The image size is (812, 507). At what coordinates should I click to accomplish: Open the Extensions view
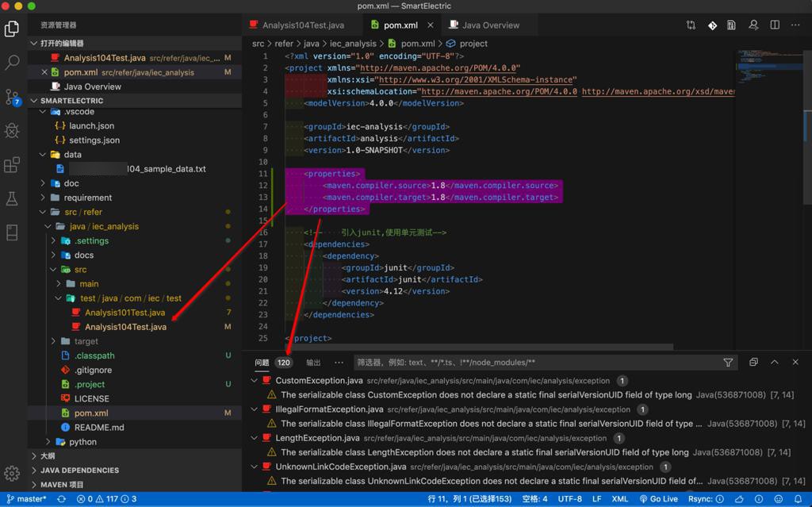[x=12, y=165]
